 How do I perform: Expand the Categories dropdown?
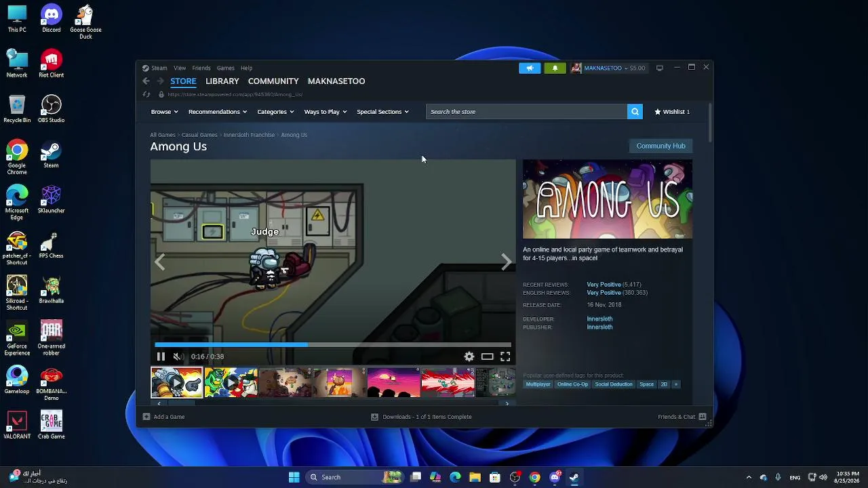(275, 112)
